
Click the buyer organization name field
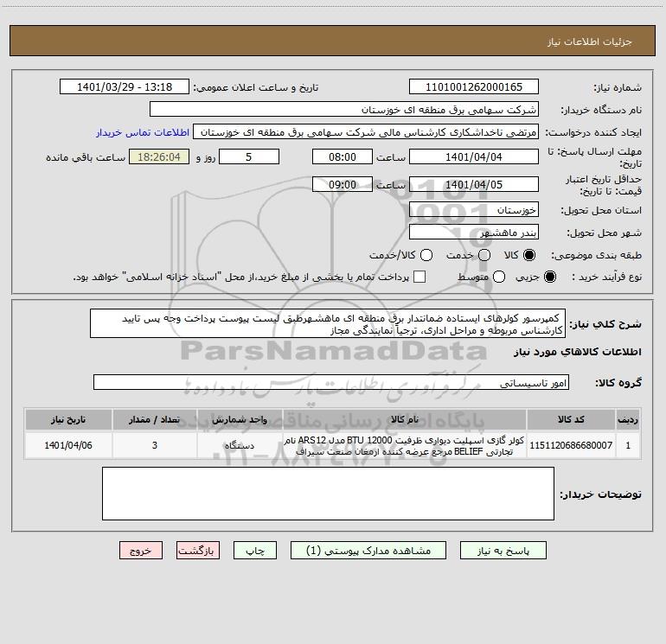click(x=344, y=109)
